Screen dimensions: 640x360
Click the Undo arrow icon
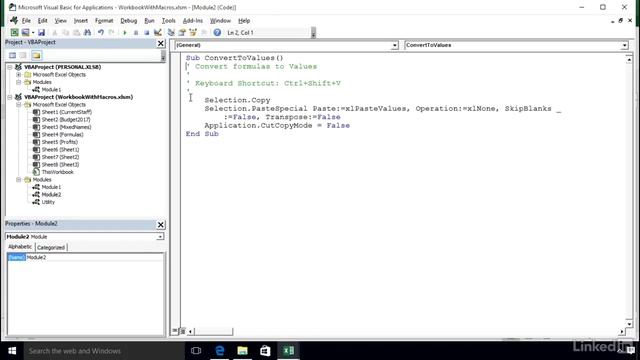[x=101, y=32]
